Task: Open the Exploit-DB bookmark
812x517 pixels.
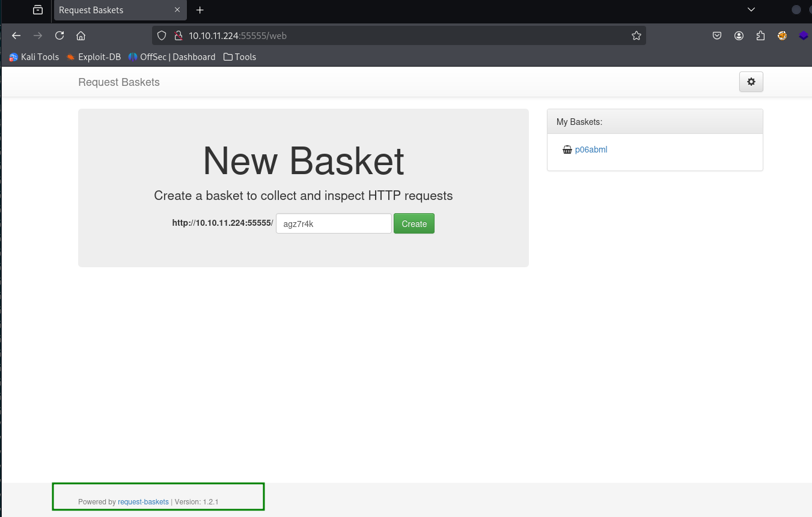Action: click(x=93, y=57)
